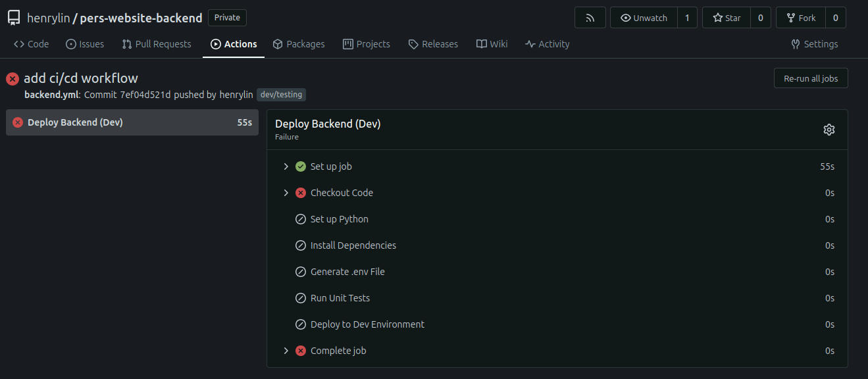The width and height of the screenshot is (868, 379).
Task: Click skipped icon beside Run Unit Tests
Action: pos(301,298)
